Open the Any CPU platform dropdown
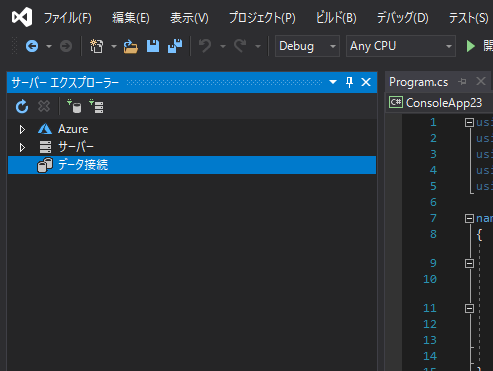 pyautogui.click(x=401, y=46)
